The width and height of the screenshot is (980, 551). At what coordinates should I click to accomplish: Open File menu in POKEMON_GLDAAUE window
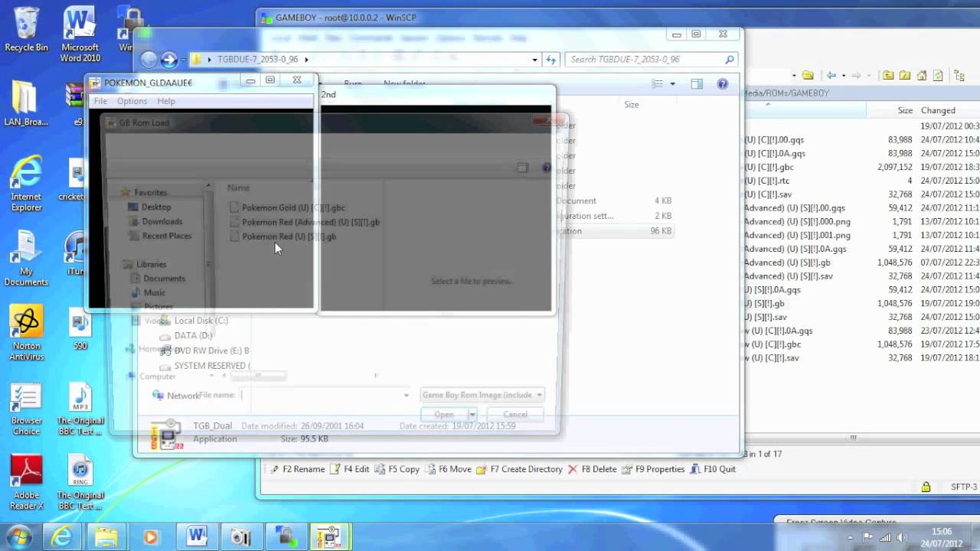100,101
